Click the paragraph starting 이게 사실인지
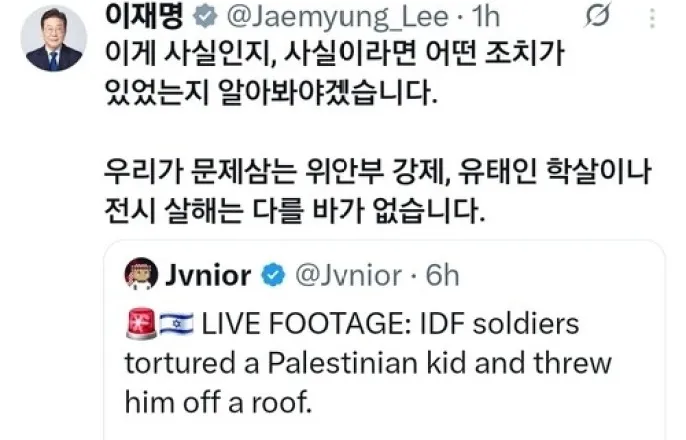The width and height of the screenshot is (686, 440). 335,73
